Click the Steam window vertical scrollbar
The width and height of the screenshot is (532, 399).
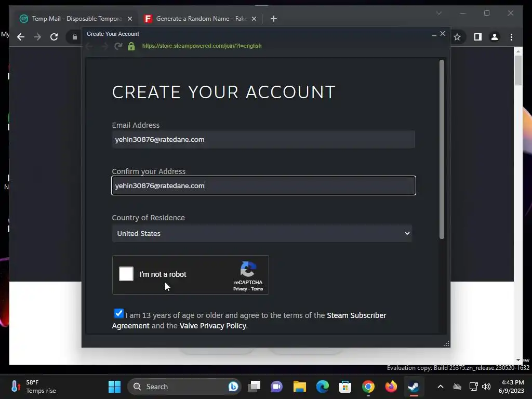pos(442,149)
